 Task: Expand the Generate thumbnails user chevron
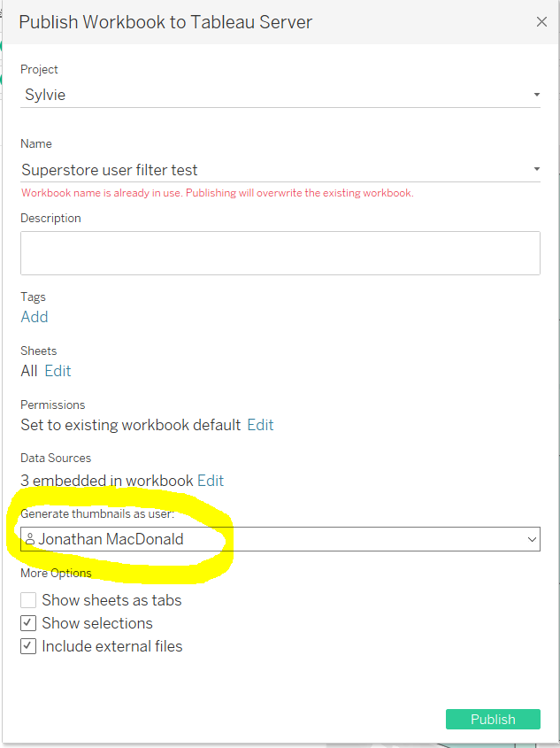(532, 539)
